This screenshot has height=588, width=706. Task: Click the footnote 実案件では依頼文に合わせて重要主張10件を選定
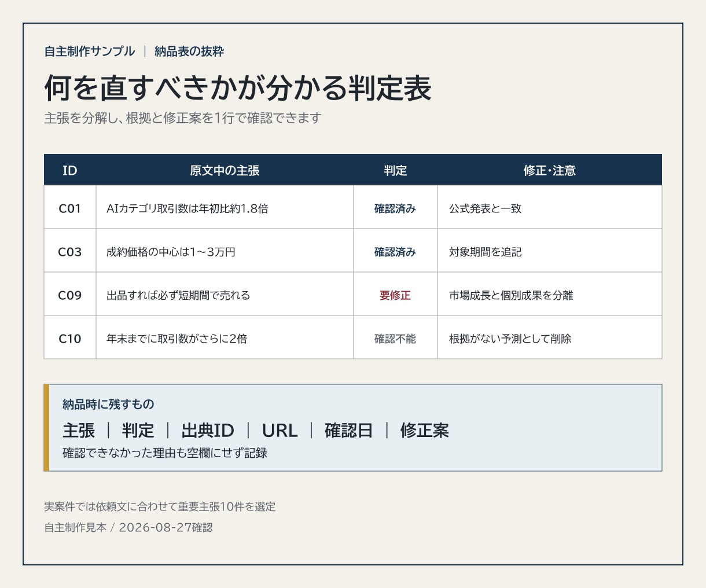pos(160,506)
